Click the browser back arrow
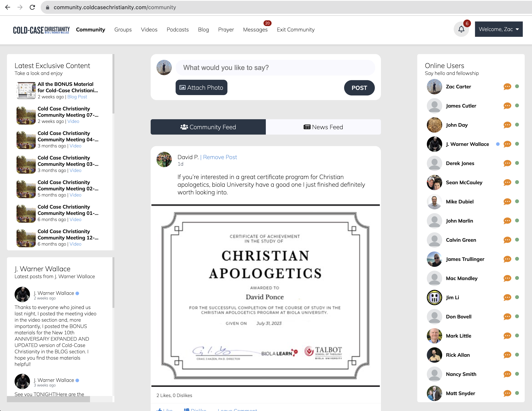Screen dimensions: 532x411 click(x=7, y=7)
